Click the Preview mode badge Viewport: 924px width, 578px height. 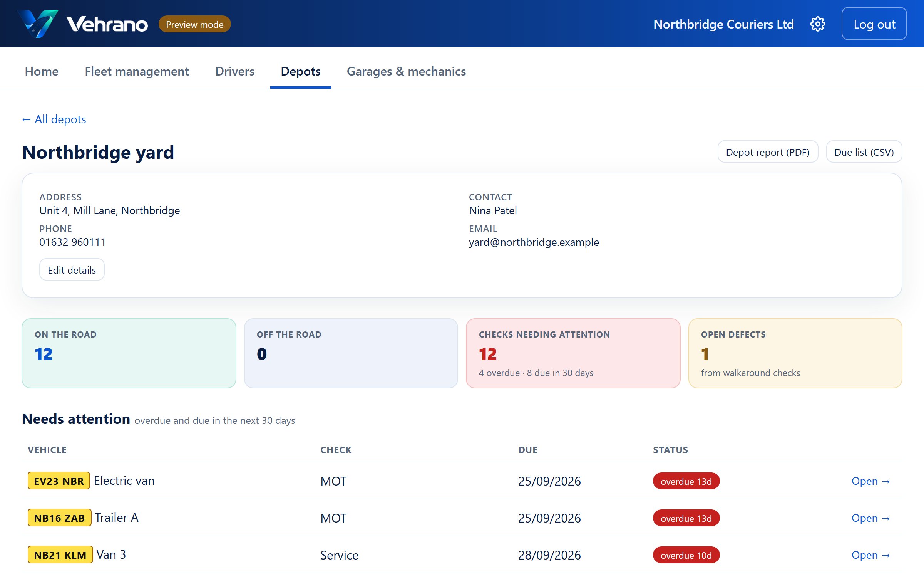(194, 24)
